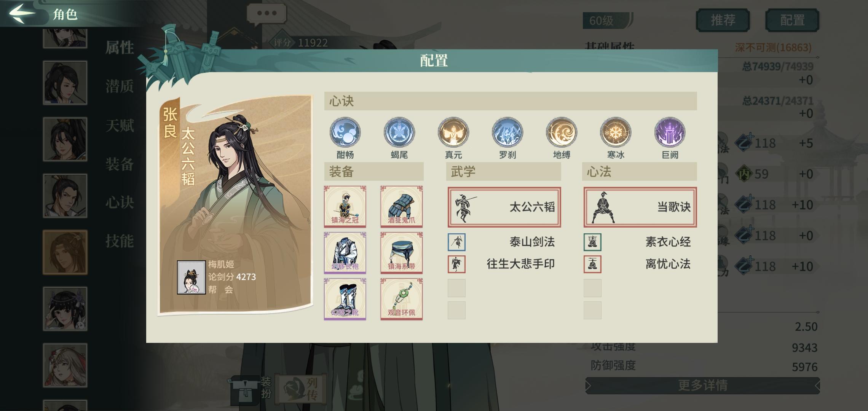Switch to the 技能 tab

(120, 241)
